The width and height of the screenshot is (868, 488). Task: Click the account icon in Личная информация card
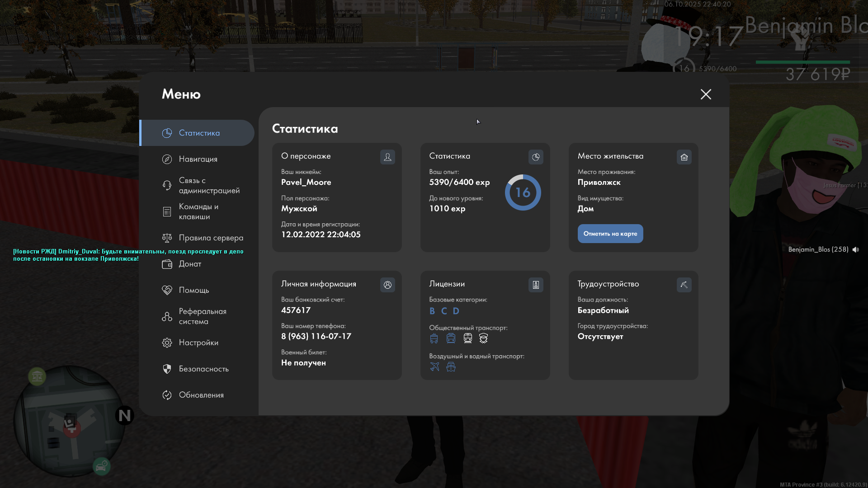[387, 285]
